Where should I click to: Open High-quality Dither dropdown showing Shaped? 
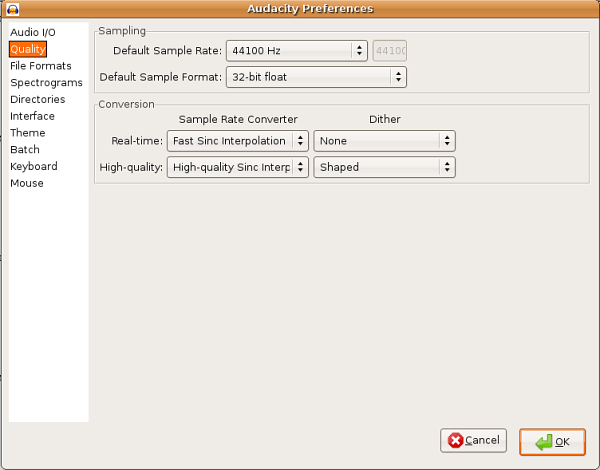tap(385, 167)
